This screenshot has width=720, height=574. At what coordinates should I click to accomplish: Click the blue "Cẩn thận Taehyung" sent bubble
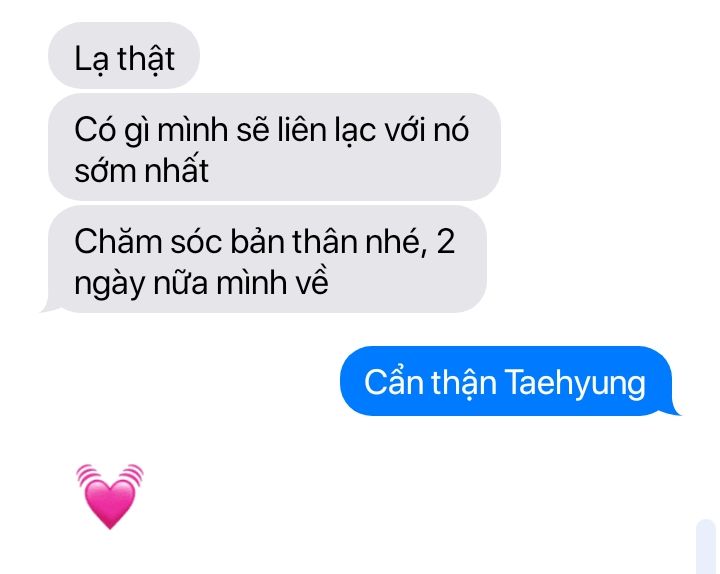coord(506,381)
